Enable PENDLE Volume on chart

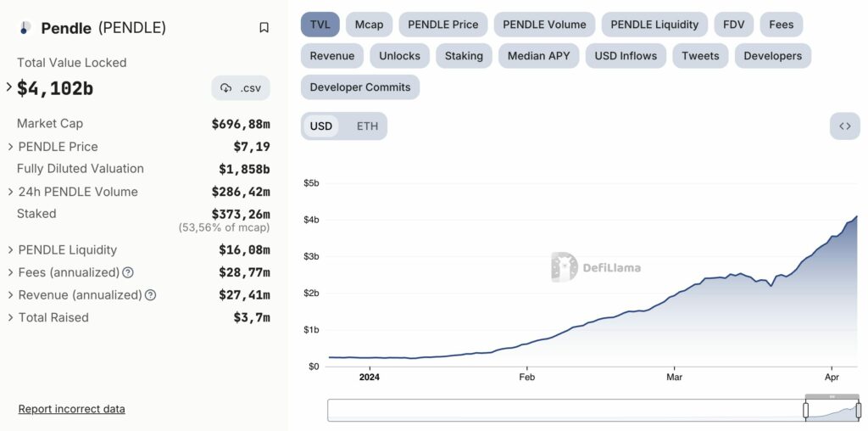click(544, 25)
